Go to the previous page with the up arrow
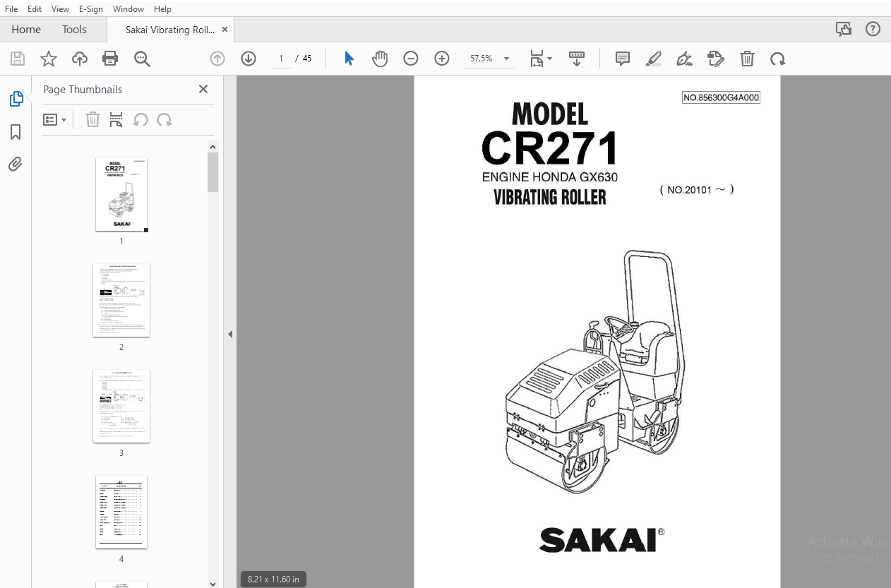 (217, 59)
